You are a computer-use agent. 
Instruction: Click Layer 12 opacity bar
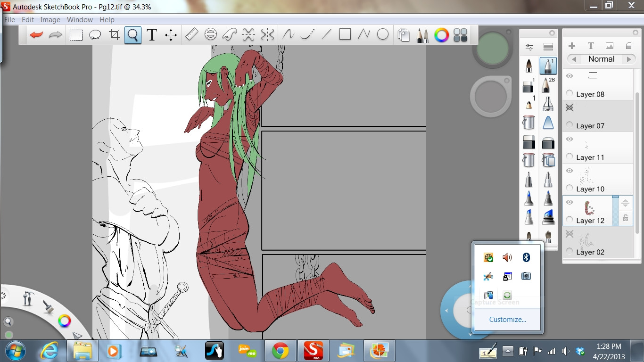(x=615, y=210)
